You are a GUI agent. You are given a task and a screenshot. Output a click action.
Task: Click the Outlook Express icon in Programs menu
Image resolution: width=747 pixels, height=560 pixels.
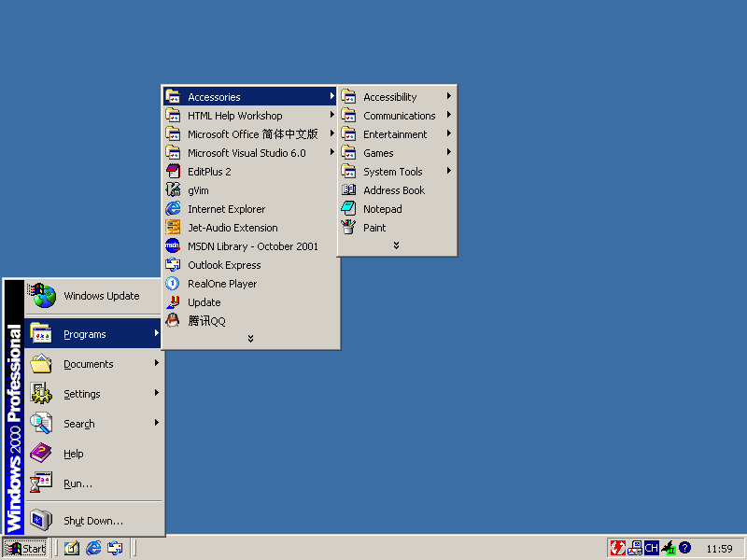173,265
